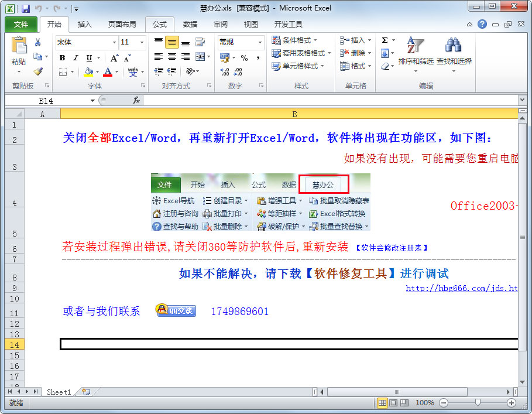Image resolution: width=532 pixels, height=414 pixels.
Task: Switch to 插入 ribbon tab
Action: pyautogui.click(x=84, y=25)
